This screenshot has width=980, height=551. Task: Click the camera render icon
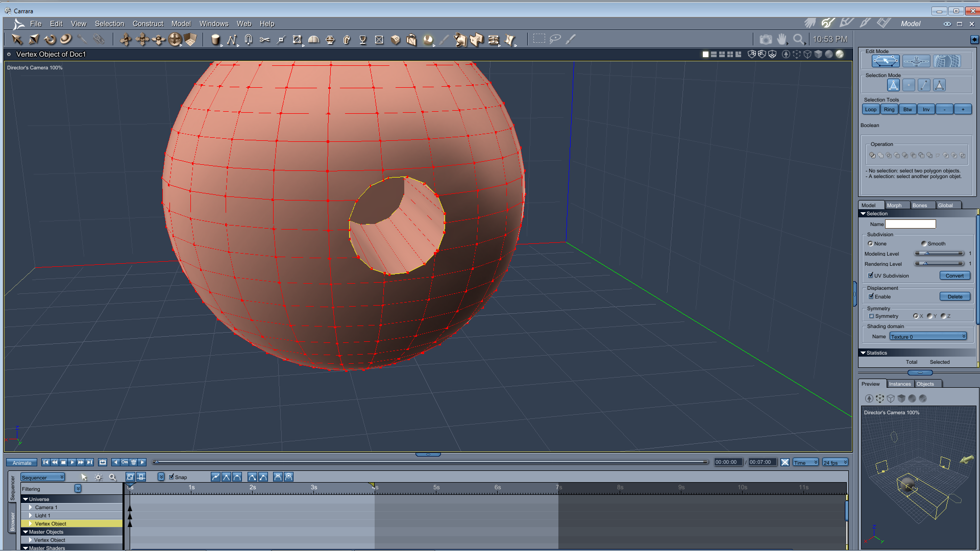click(x=766, y=39)
